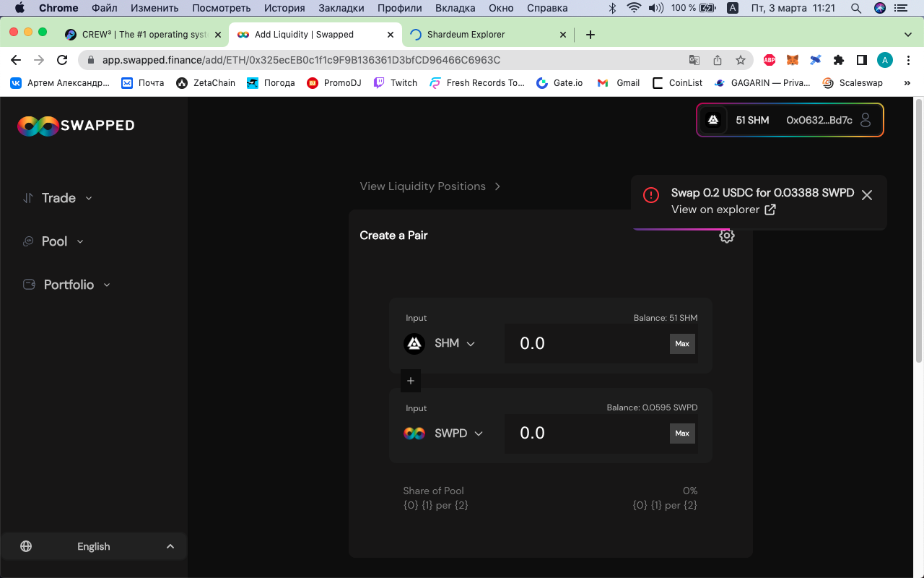Open the account profile icon in wallet box
924x578 pixels.
[866, 120]
